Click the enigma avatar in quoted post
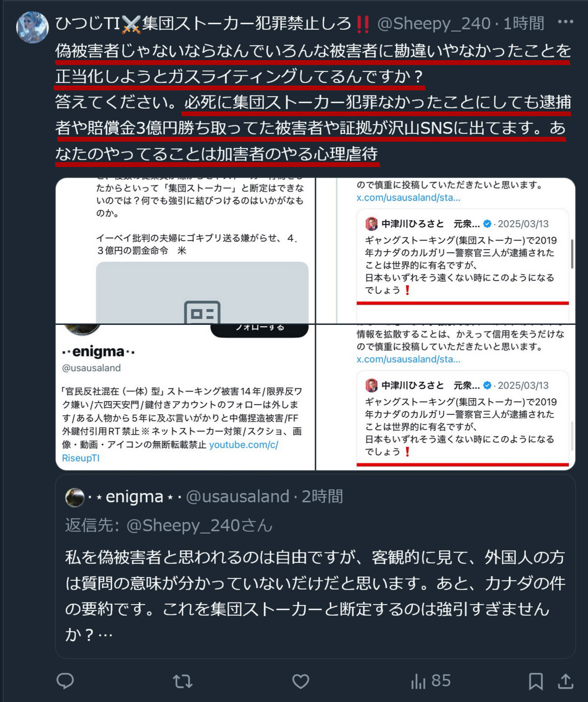 (75, 497)
